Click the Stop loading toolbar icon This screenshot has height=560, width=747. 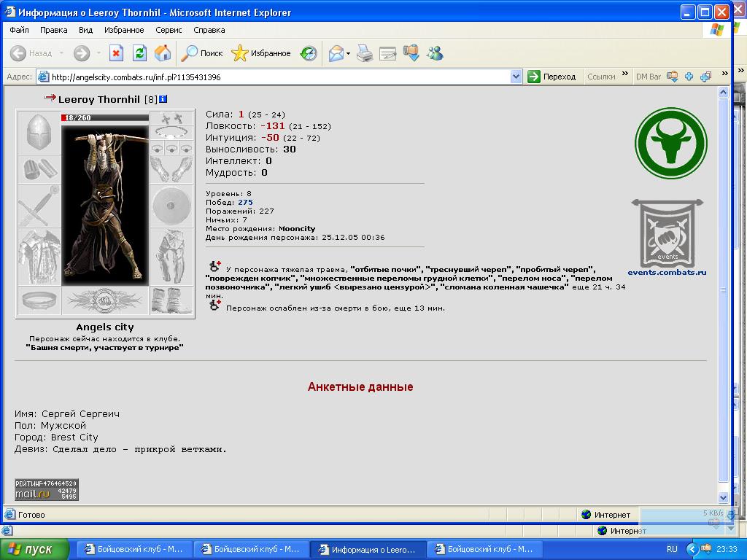click(x=116, y=52)
